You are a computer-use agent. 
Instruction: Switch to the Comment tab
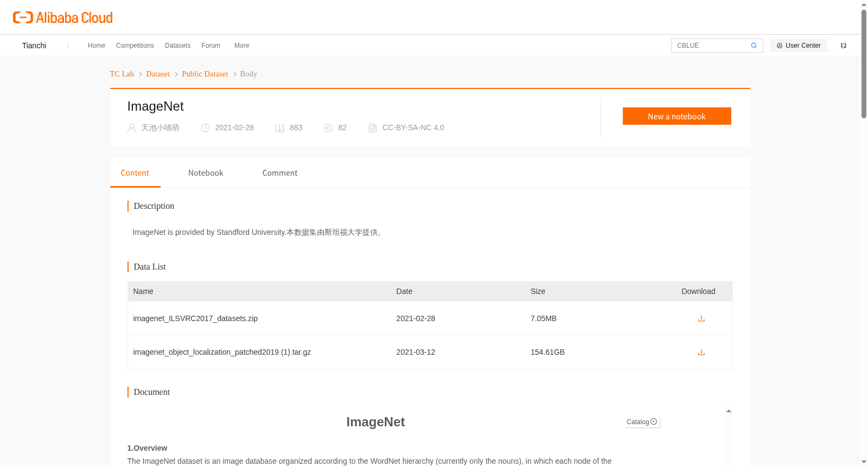coord(280,173)
